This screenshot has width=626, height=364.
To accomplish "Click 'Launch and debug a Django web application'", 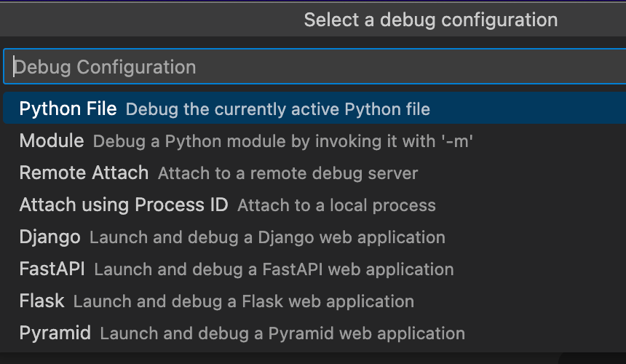I will pos(267,237).
